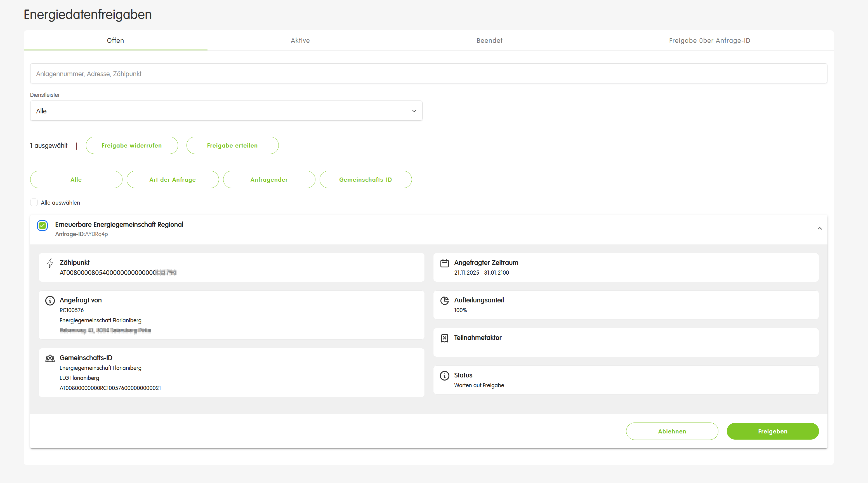This screenshot has height=483, width=868.
Task: Click the calendar icon beside Angefragter Zeitraum
Action: tap(444, 263)
